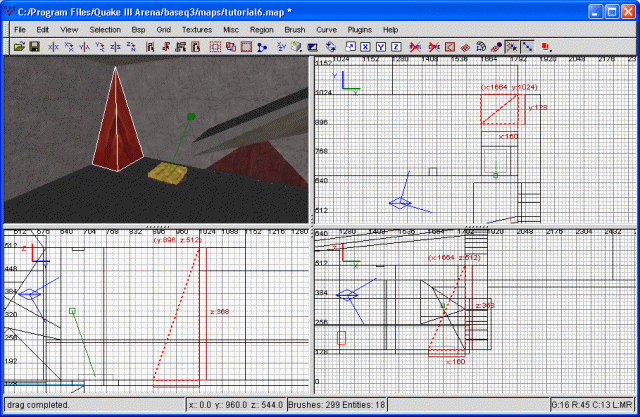Screen dimensions: 640x417
Task: Click the Select Partial Tall icon
Action: 181,47
